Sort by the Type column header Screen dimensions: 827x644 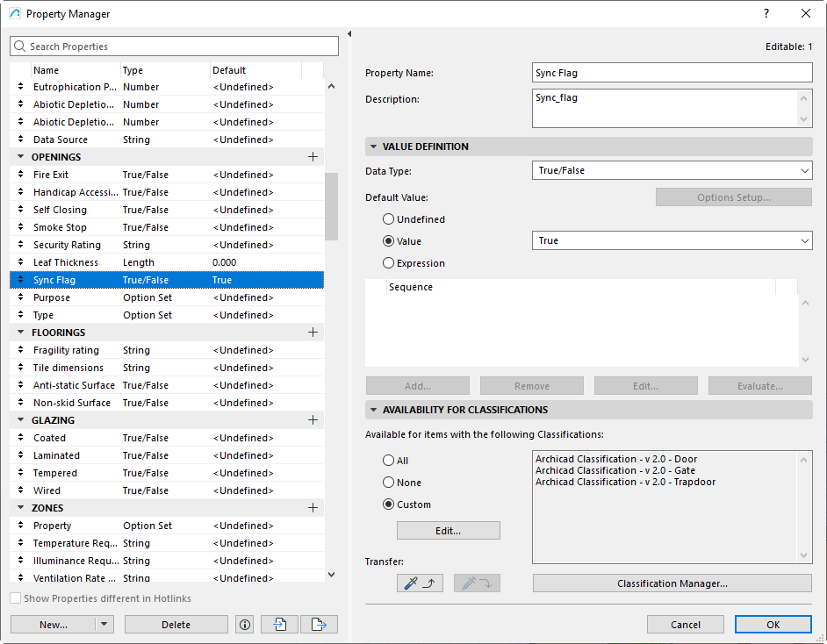(x=165, y=70)
